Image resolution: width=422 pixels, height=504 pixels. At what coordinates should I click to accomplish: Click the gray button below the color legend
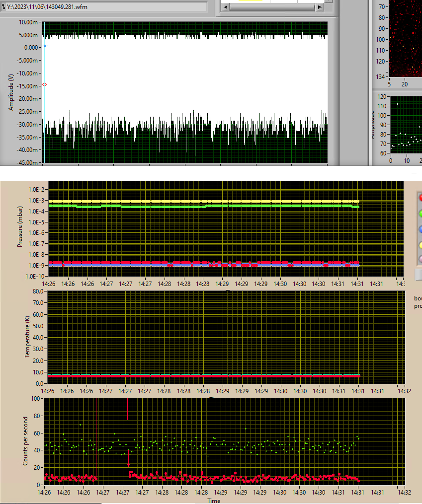tap(419, 274)
